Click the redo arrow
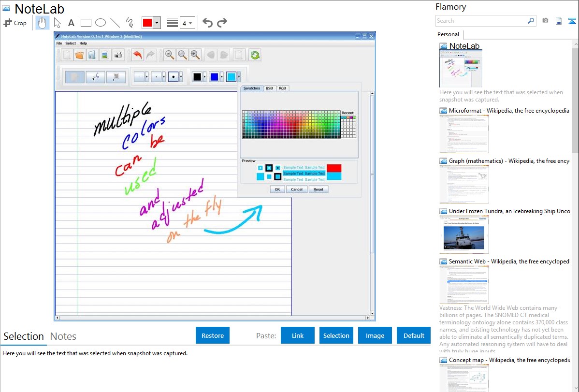 [222, 23]
